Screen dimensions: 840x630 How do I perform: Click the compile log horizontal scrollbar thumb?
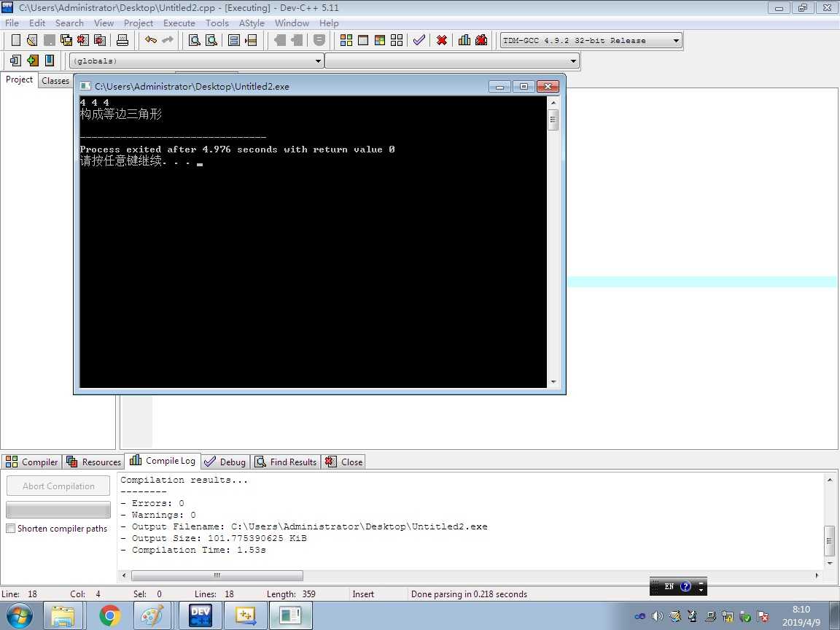[217, 575]
